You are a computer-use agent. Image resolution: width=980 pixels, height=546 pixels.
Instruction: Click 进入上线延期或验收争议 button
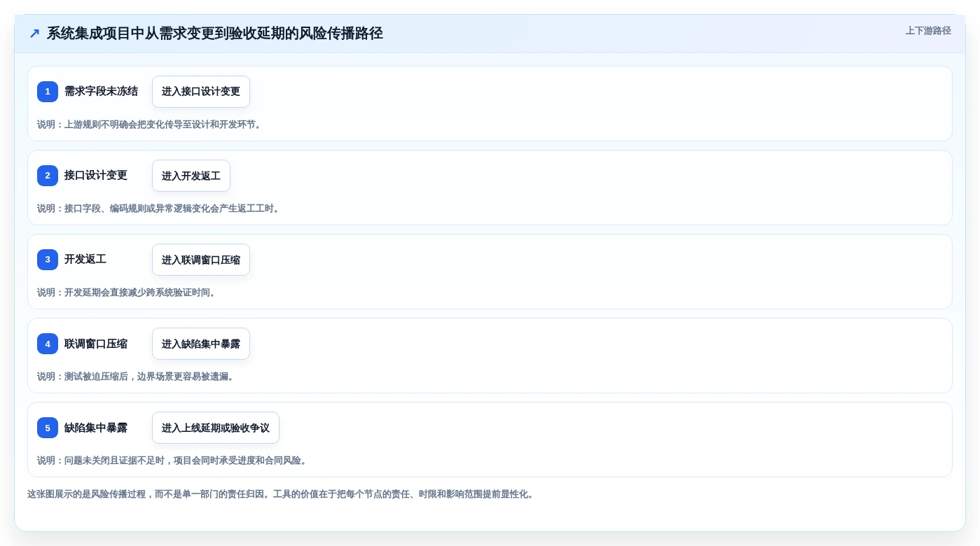point(216,428)
